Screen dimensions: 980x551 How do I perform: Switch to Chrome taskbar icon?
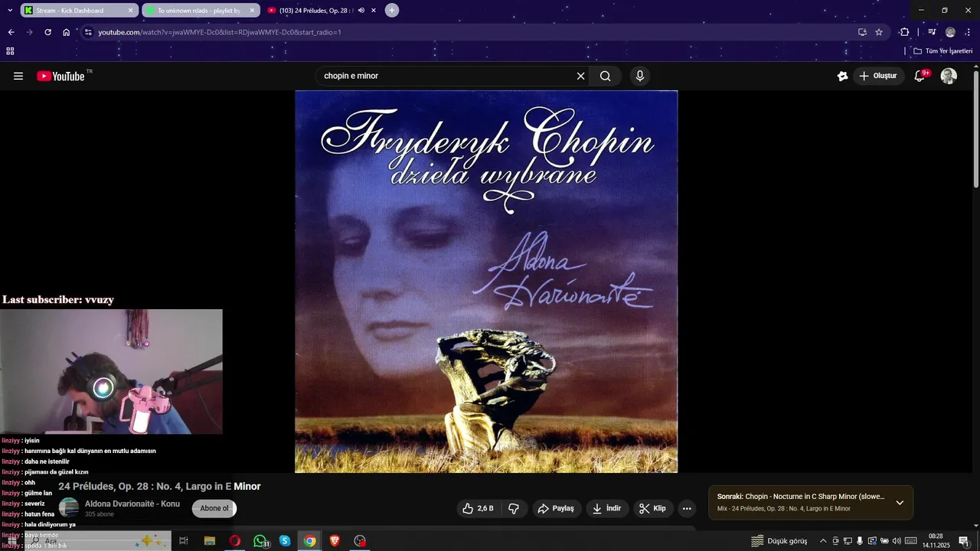309,541
